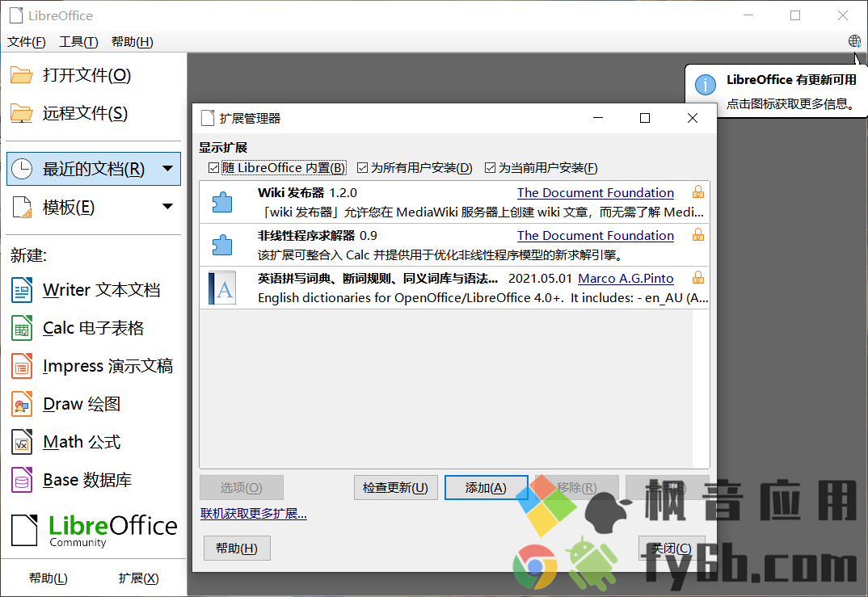Image resolution: width=868 pixels, height=597 pixels.
Task: Create a new Draw 绘图
Action: tap(82, 405)
